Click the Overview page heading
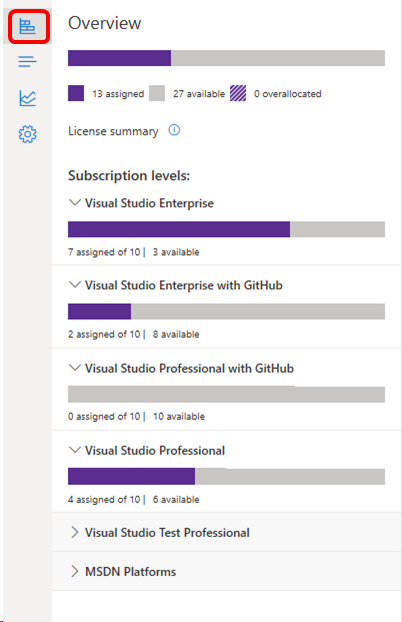The image size is (402, 622). 104,23
